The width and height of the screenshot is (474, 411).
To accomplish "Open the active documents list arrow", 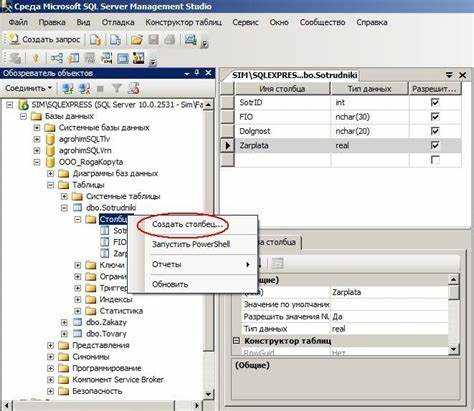I will point(449,75).
